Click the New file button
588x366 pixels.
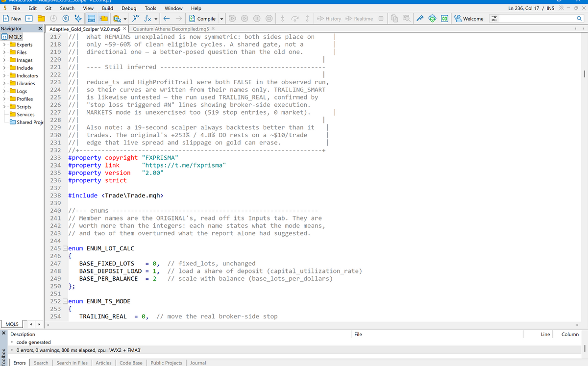point(12,19)
